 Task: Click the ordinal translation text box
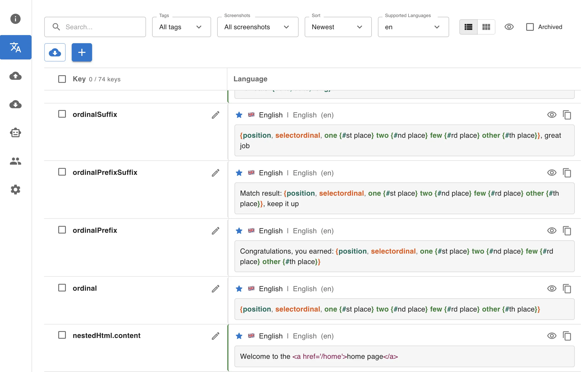pyautogui.click(x=405, y=309)
